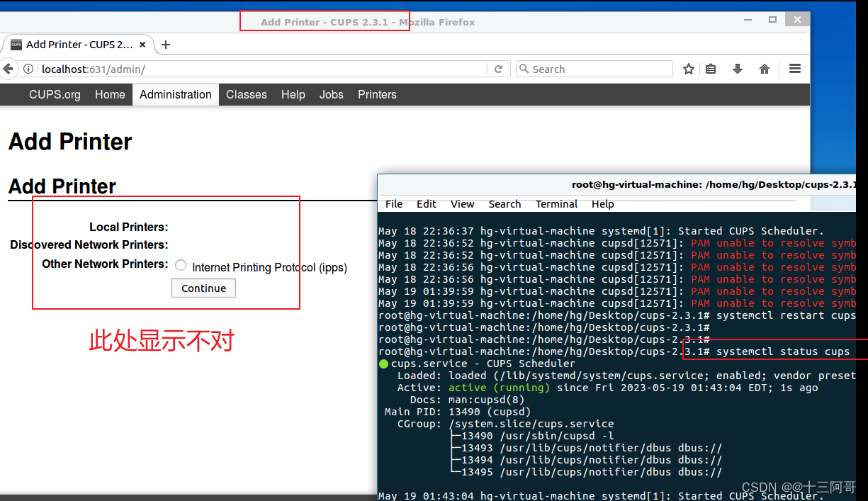This screenshot has height=501, width=868.
Task: Select the Administration tab
Action: pos(176,94)
